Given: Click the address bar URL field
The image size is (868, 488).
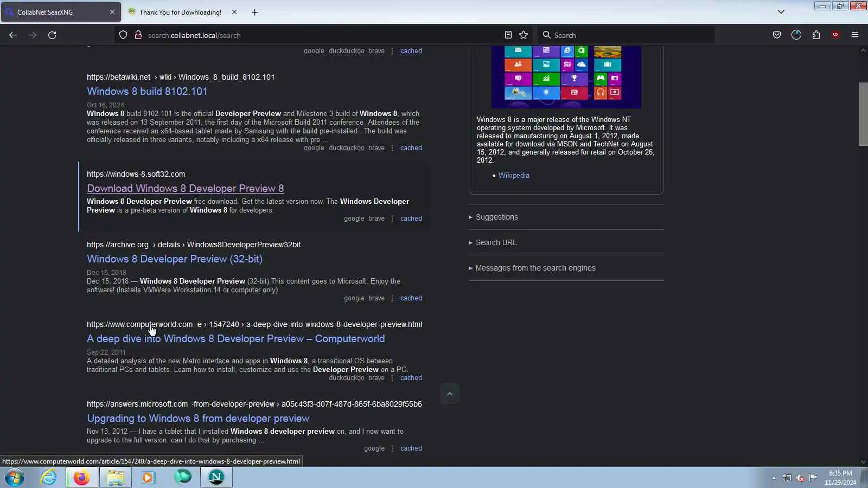Looking at the screenshot, I should (323, 35).
